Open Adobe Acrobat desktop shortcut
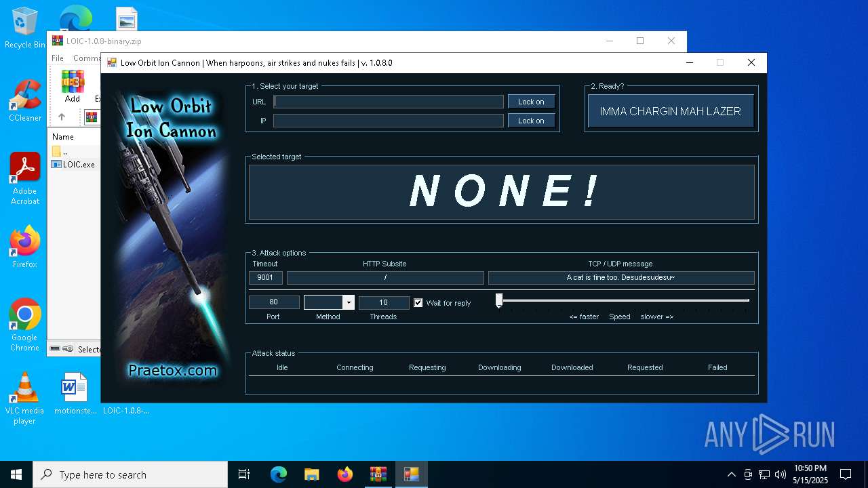Screen dimensions: 868x488 tap(25, 178)
